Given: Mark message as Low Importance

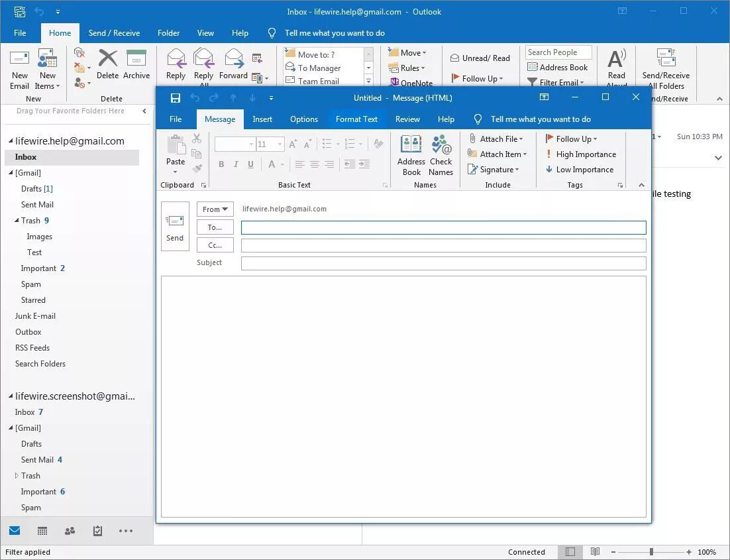Looking at the screenshot, I should tap(580, 170).
